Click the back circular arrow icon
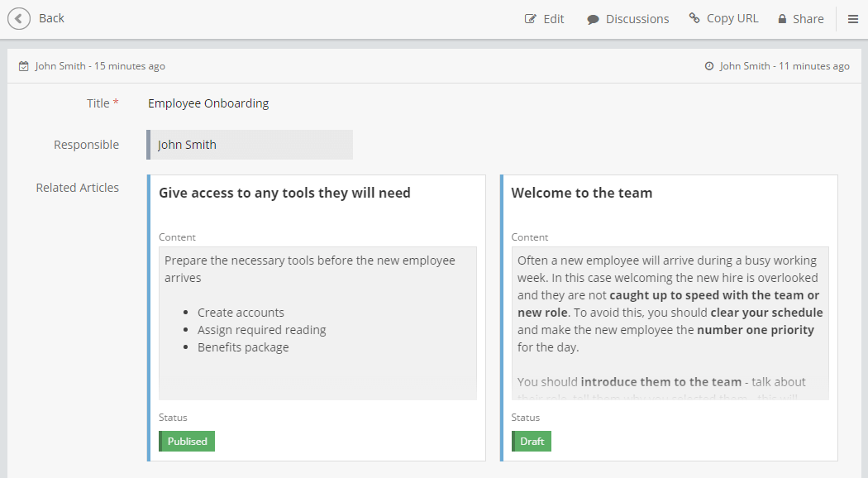This screenshot has width=868, height=478. 18,17
